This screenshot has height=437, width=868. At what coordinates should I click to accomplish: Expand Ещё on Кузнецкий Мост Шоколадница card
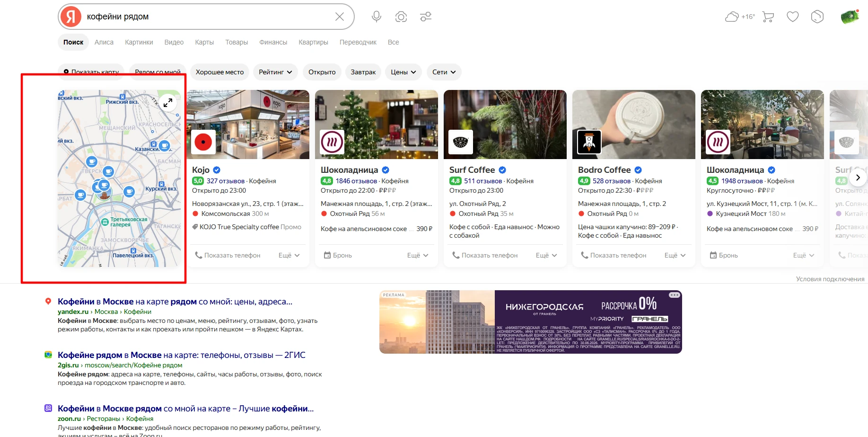(804, 255)
